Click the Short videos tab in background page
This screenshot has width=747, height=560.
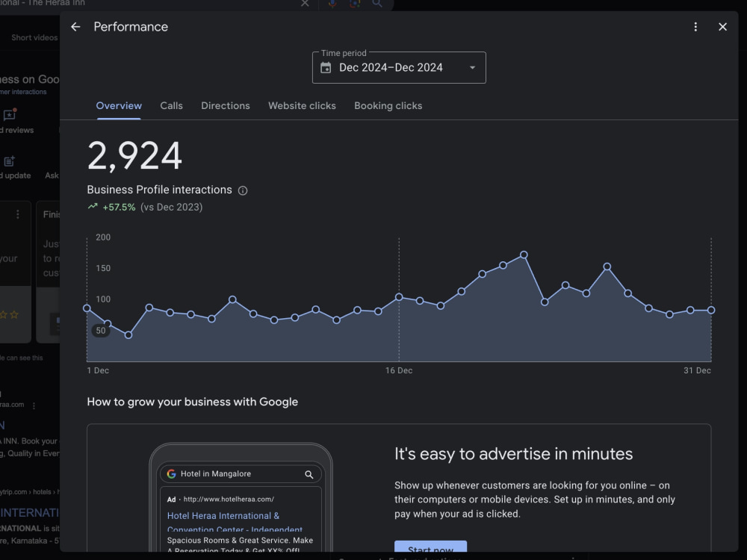[x=34, y=37]
